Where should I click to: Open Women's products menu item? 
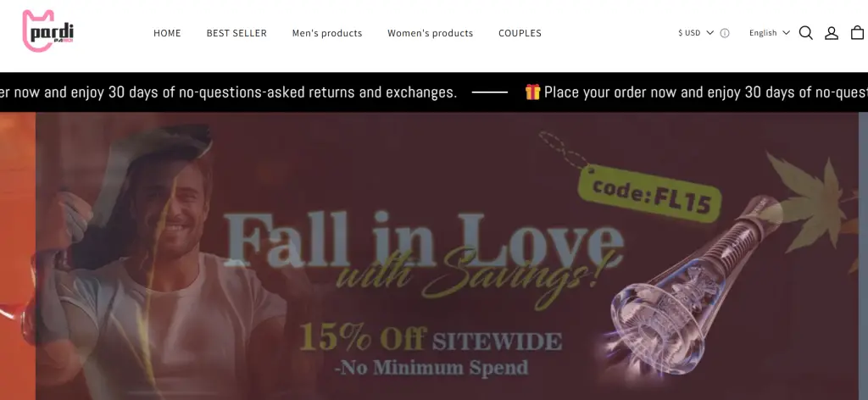[x=430, y=33]
